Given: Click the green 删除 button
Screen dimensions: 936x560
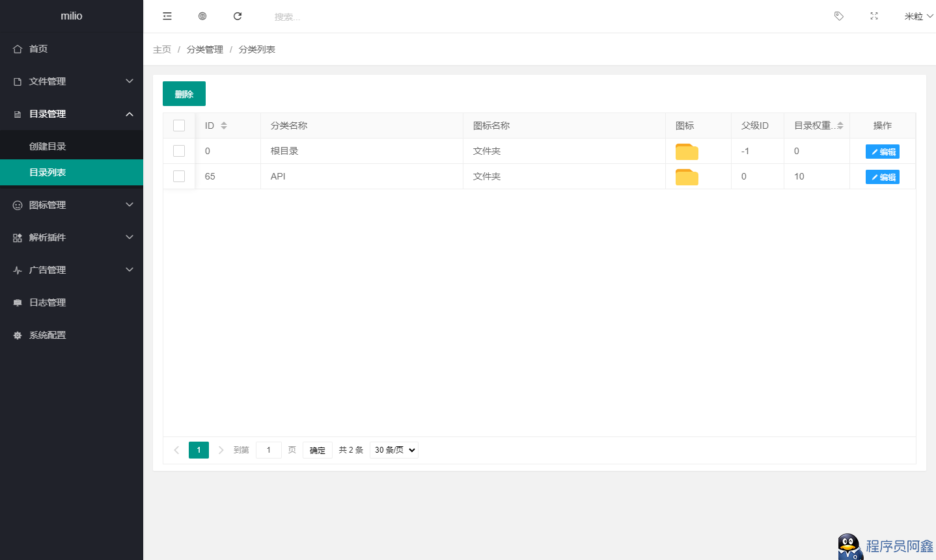Looking at the screenshot, I should tap(184, 94).
